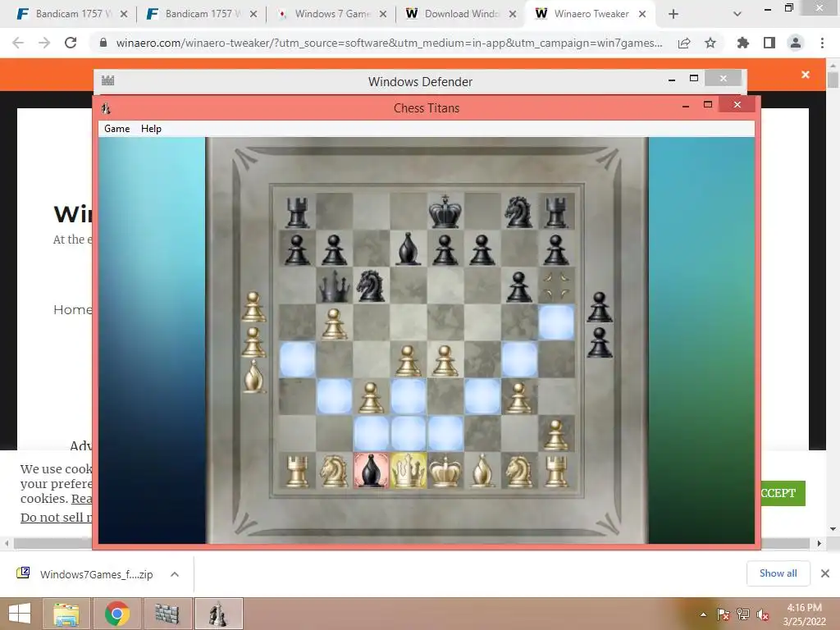Switch to the second Bandicam 1757 tab
840x630 pixels.
pyautogui.click(x=203, y=14)
